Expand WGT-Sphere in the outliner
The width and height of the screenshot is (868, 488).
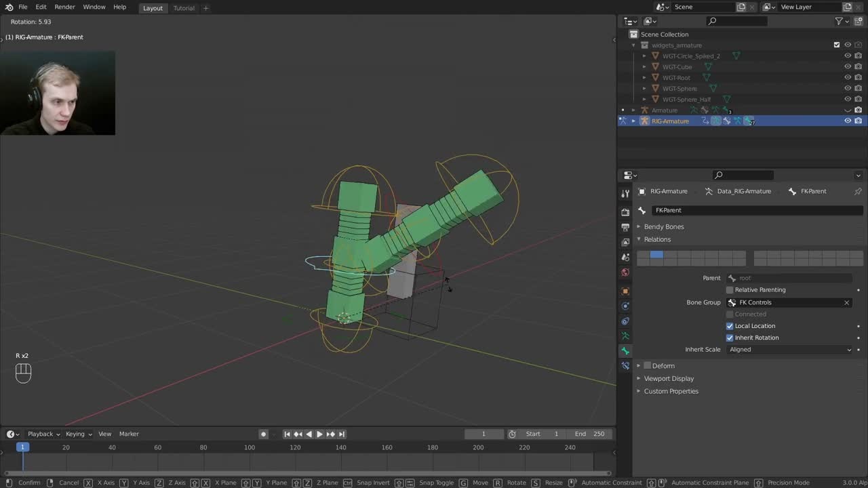tap(644, 88)
